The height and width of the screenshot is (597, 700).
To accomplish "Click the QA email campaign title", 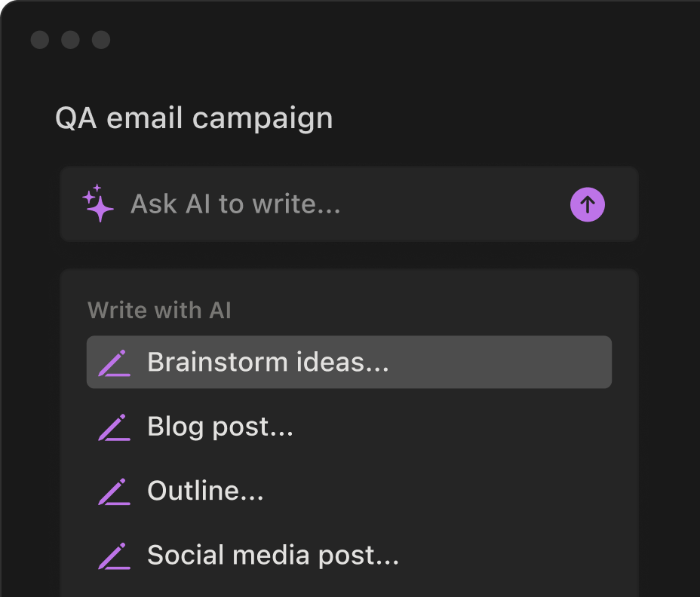I will click(x=194, y=118).
